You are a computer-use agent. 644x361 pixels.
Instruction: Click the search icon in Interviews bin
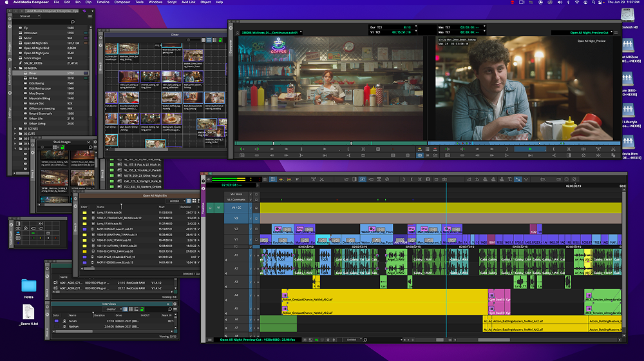pyautogui.click(x=169, y=309)
